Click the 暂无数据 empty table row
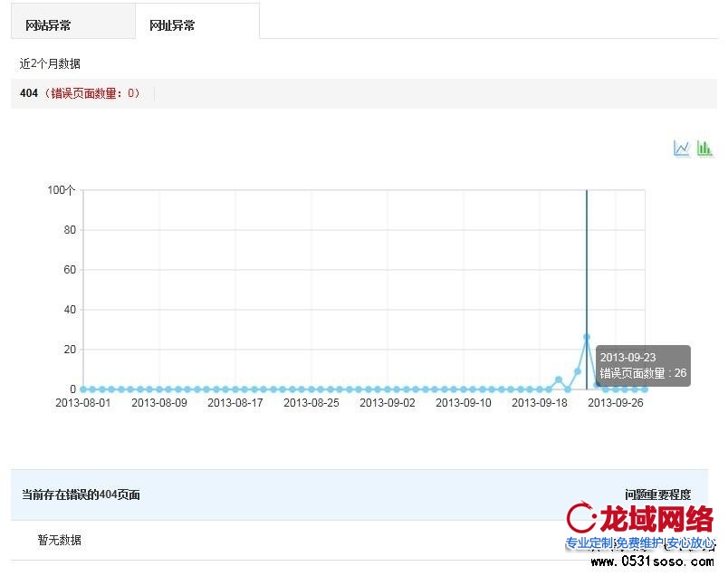The width and height of the screenshot is (728, 576). coord(60,540)
